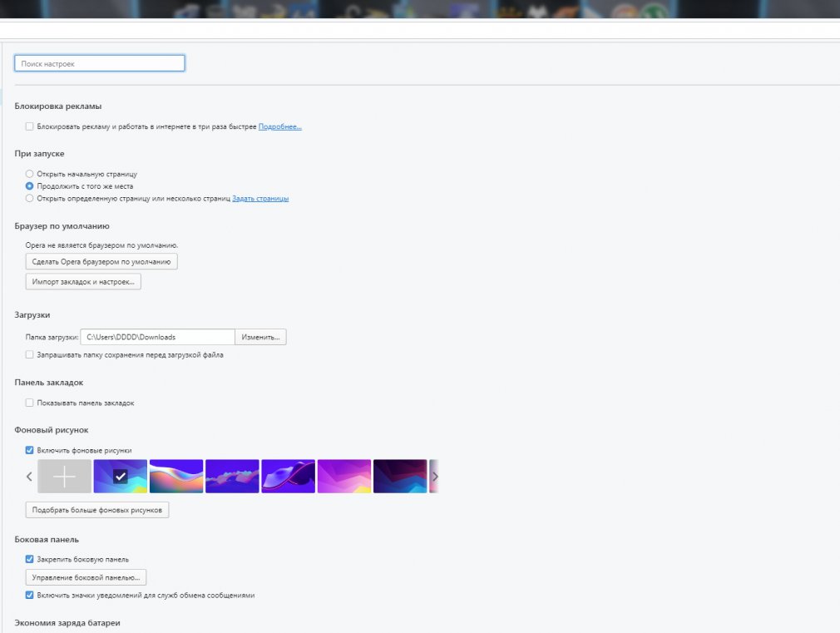Click the Браузер по умолчанию heading

pyautogui.click(x=62, y=226)
